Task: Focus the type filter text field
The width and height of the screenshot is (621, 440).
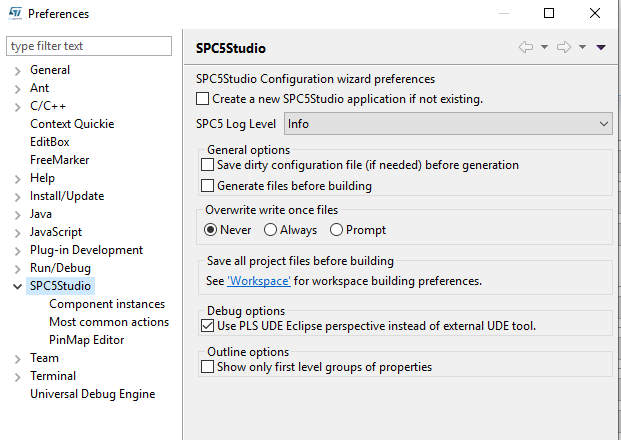Action: pos(89,46)
